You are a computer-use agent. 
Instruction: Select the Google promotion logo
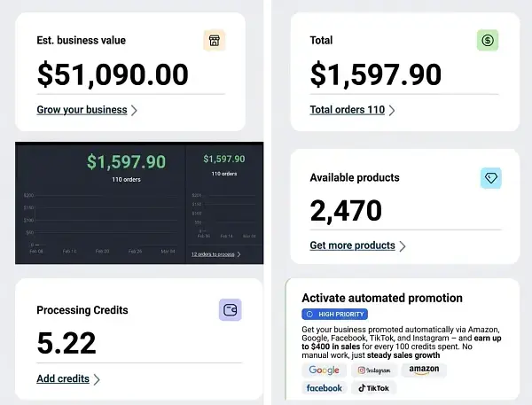coord(324,370)
